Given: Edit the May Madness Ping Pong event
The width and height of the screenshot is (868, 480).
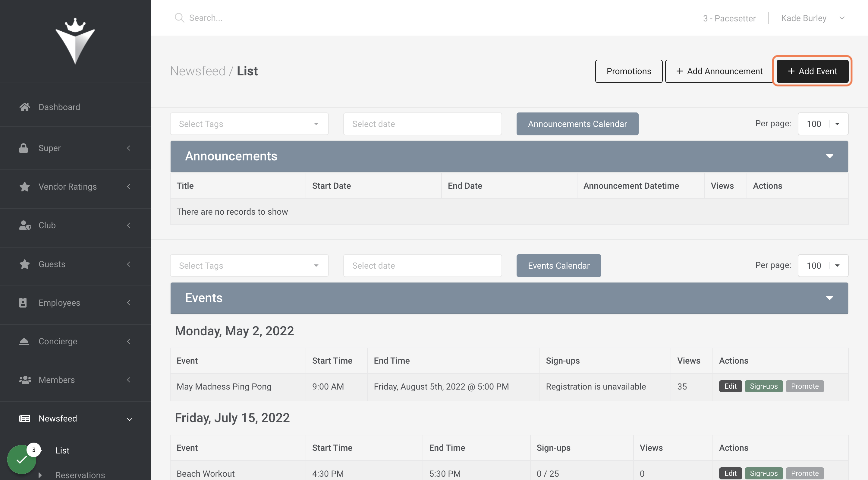Looking at the screenshot, I should [731, 386].
